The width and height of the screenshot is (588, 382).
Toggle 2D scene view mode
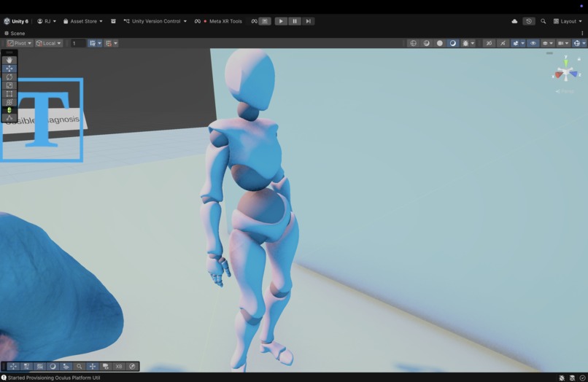tap(489, 43)
